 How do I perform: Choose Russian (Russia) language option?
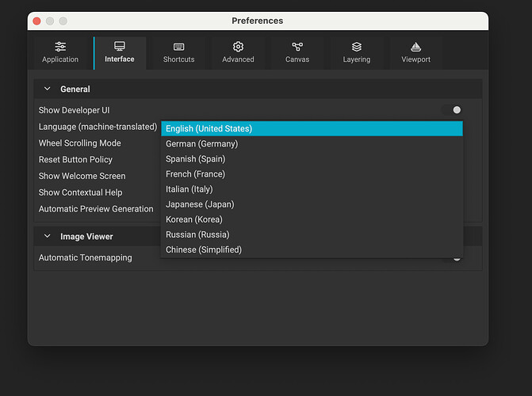(x=197, y=234)
